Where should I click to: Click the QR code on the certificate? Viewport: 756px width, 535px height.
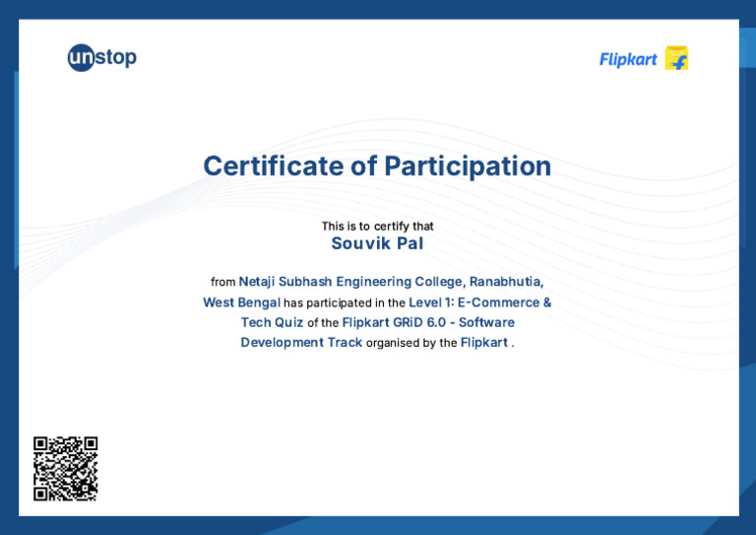click(x=66, y=469)
